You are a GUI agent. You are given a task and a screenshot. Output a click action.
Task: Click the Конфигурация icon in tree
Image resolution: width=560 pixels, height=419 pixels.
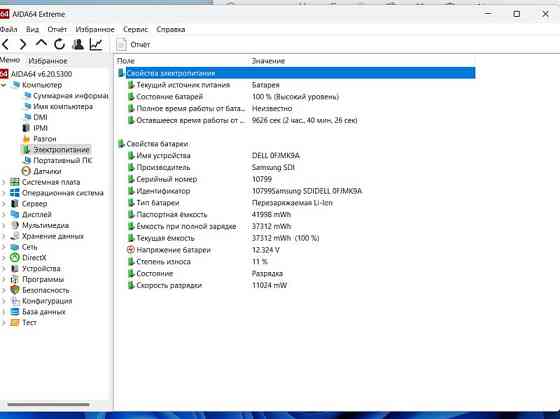pyautogui.click(x=15, y=301)
